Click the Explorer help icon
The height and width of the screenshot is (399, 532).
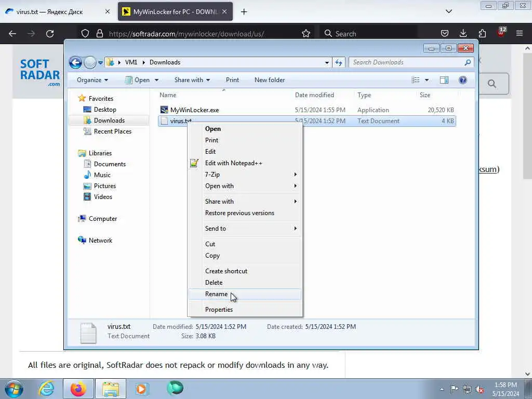coord(463,80)
